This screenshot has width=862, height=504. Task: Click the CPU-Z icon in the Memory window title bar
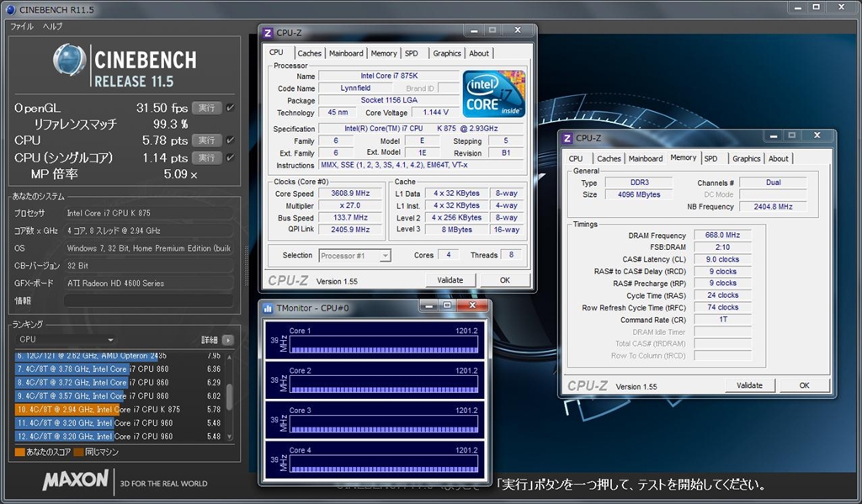(x=567, y=138)
